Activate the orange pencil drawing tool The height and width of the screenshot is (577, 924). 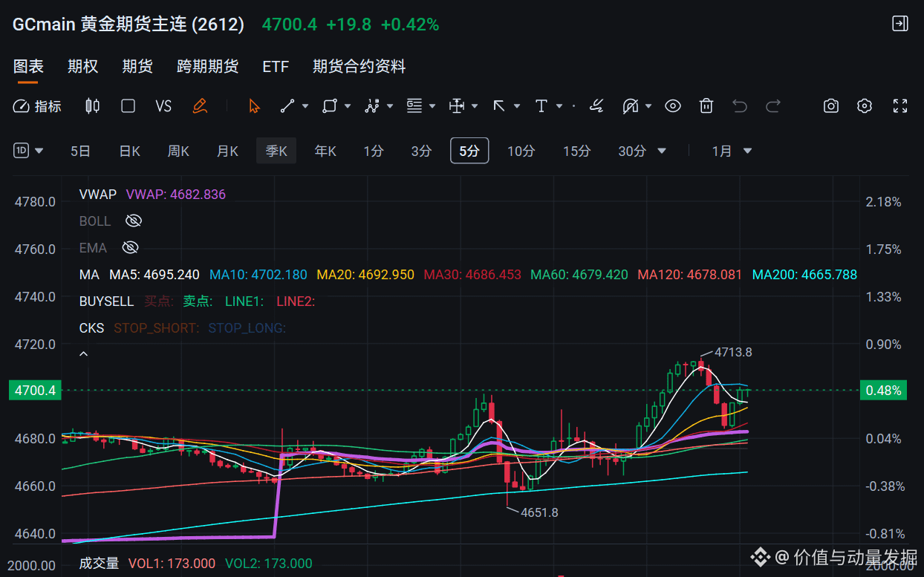tap(199, 106)
